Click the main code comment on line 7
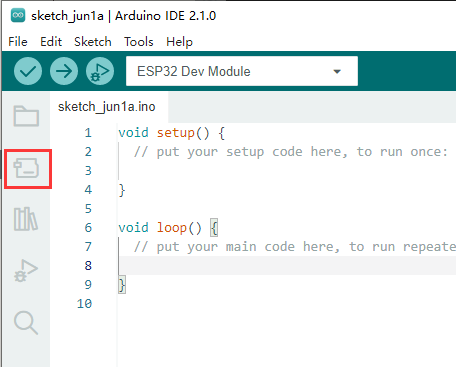 pos(295,247)
